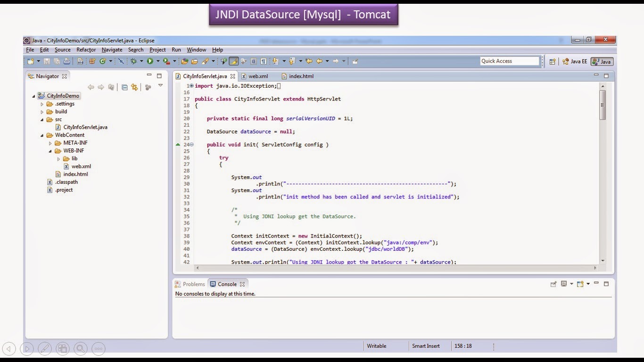Click the editor horizontal scroll right arrow

click(x=595, y=268)
